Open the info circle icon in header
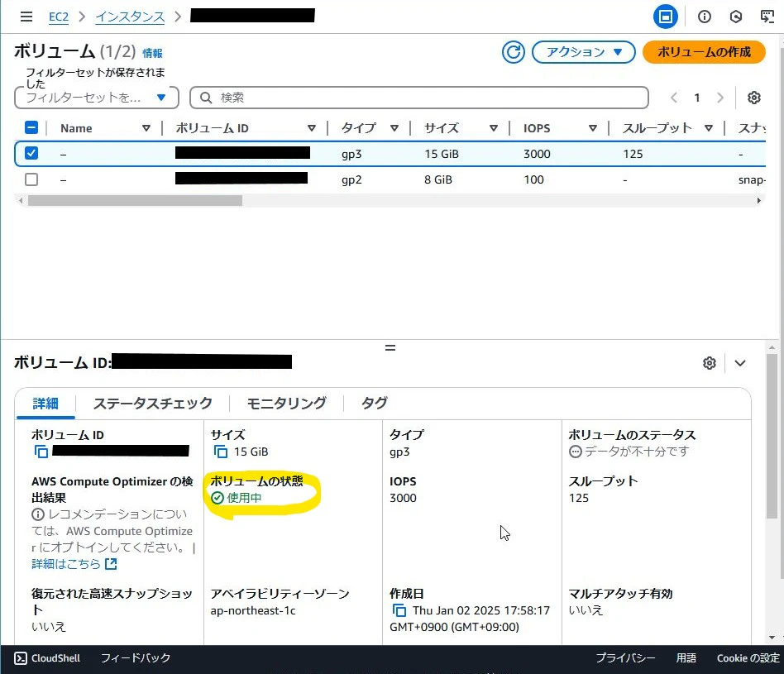Image resolution: width=784 pixels, height=674 pixels. pyautogui.click(x=704, y=17)
